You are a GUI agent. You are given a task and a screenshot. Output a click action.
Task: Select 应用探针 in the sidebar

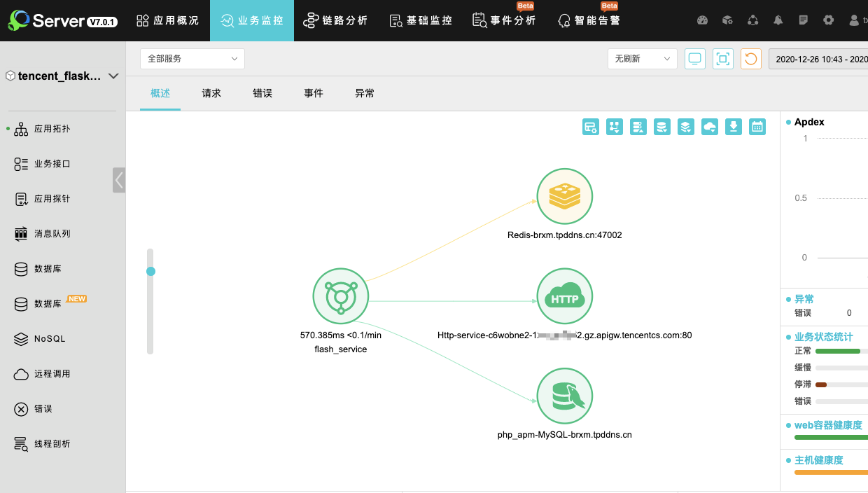(52, 199)
